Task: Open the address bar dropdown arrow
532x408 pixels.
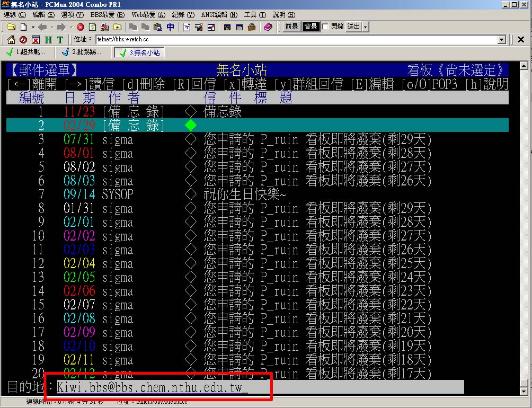Action: click(x=502, y=40)
